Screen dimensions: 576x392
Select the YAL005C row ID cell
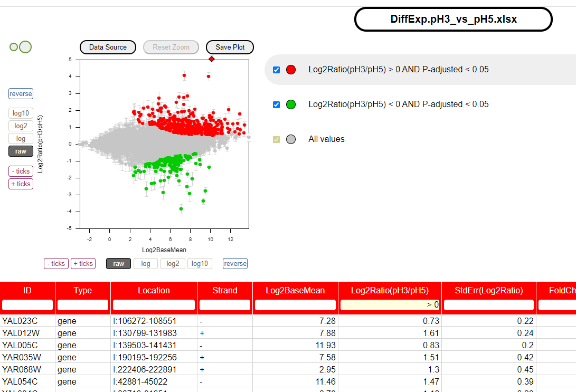coord(27,345)
